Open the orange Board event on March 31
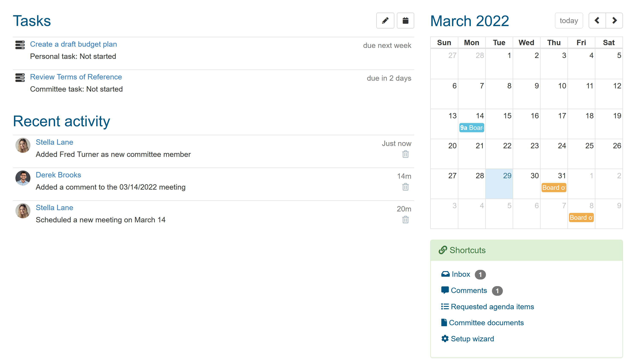The height and width of the screenshot is (364, 639). [x=554, y=188]
